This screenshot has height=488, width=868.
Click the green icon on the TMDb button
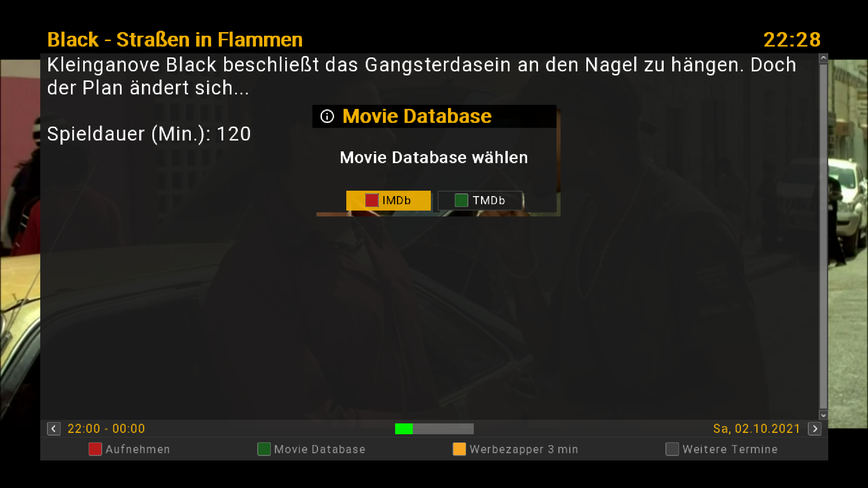tap(461, 200)
